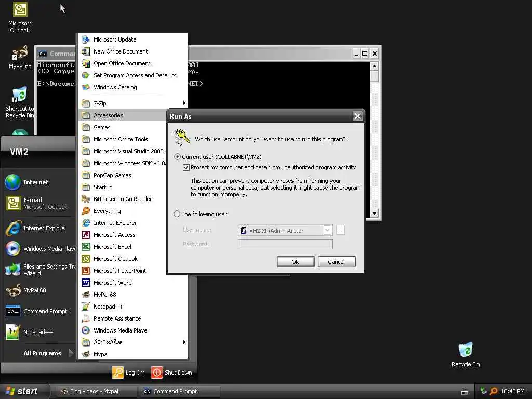Click the network tray icon
Image resolution: width=532 pixels, height=399 pixels.
(484, 391)
